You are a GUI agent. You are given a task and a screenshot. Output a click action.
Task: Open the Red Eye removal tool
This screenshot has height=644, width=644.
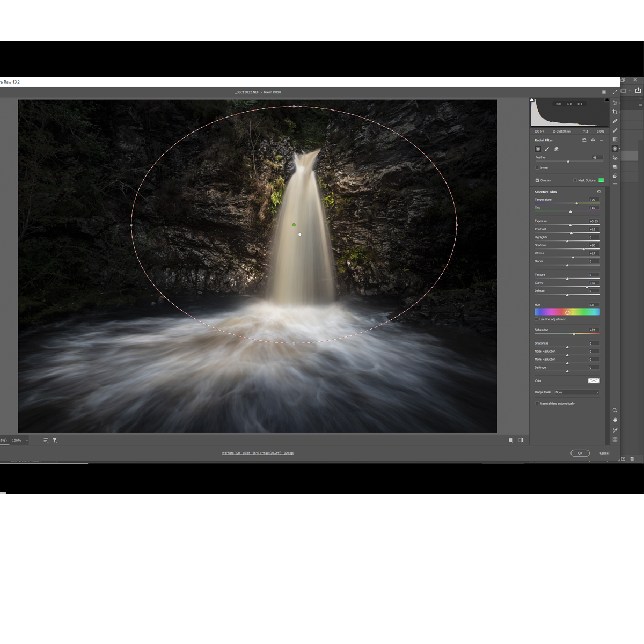(615, 158)
